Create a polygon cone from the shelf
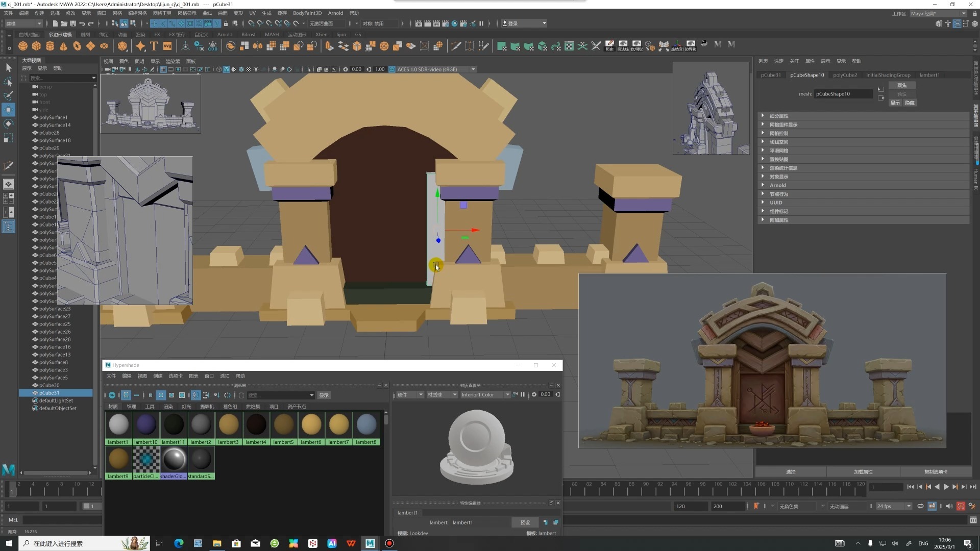The image size is (980, 551). pos(63,46)
